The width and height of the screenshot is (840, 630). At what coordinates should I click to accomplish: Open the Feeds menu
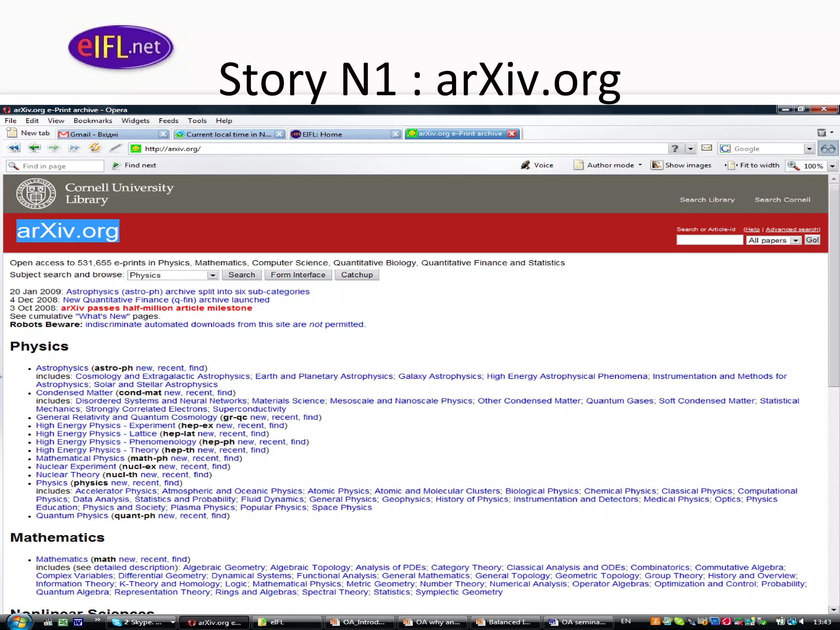[169, 121]
